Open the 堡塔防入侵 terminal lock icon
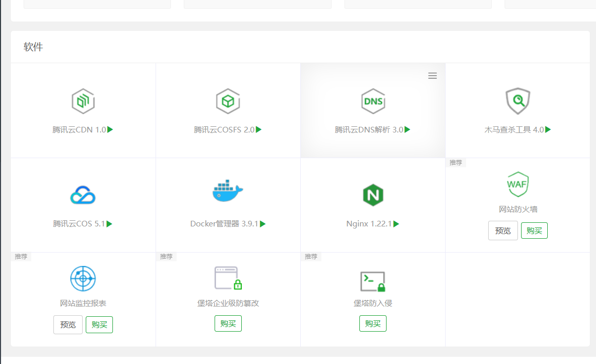The width and height of the screenshot is (596, 364). [x=373, y=281]
